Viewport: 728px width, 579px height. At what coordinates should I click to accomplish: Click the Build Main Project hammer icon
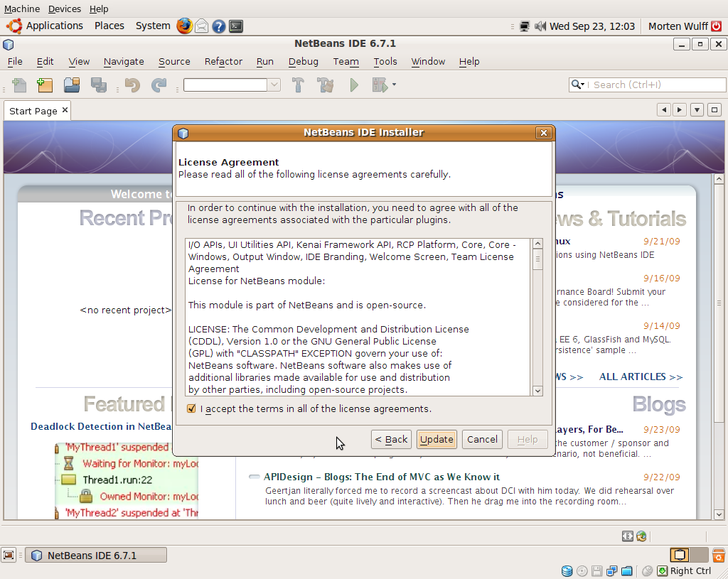298,85
